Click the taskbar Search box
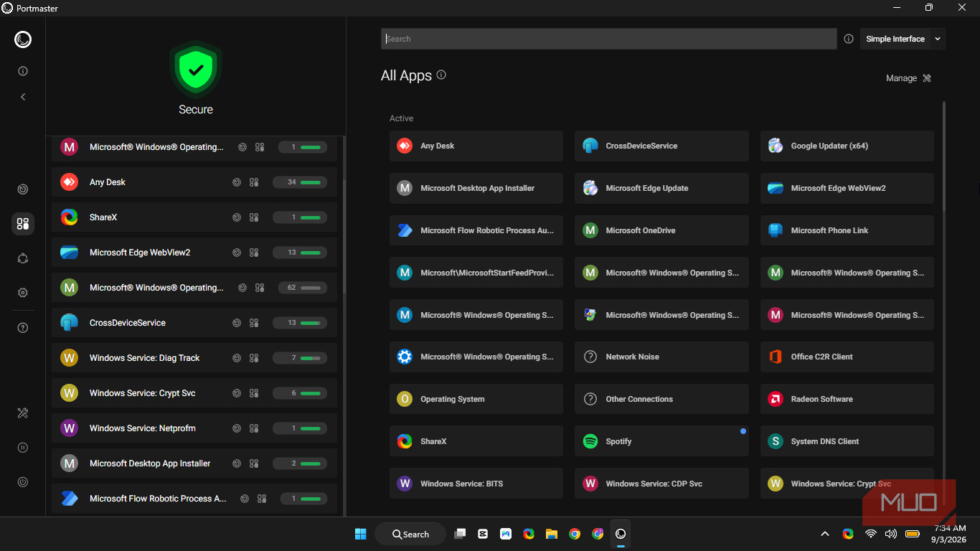 pyautogui.click(x=410, y=534)
